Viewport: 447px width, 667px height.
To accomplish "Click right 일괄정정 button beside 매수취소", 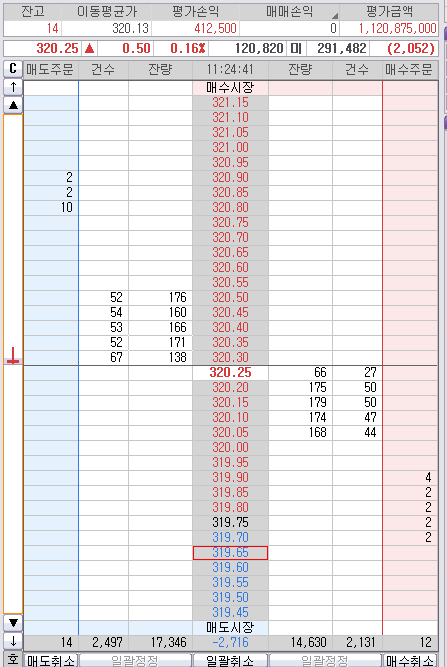I will point(325,660).
